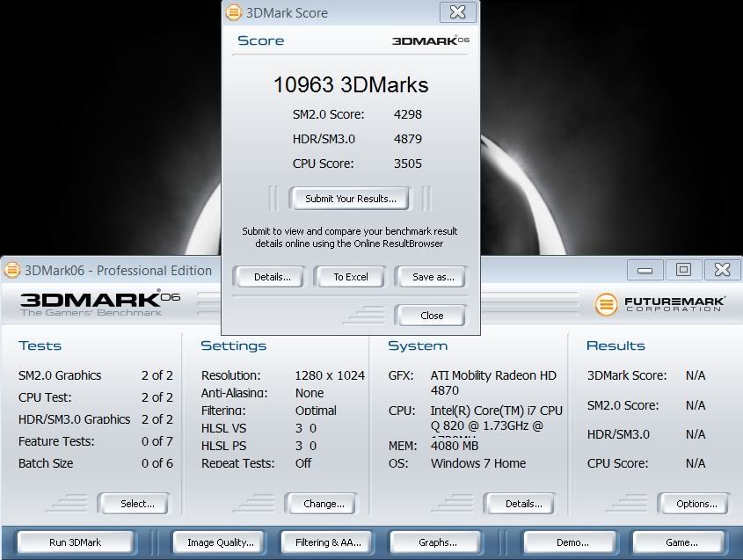Click the OS value Windows 7 Home
Viewport: 743px width, 560px height.
click(x=478, y=463)
